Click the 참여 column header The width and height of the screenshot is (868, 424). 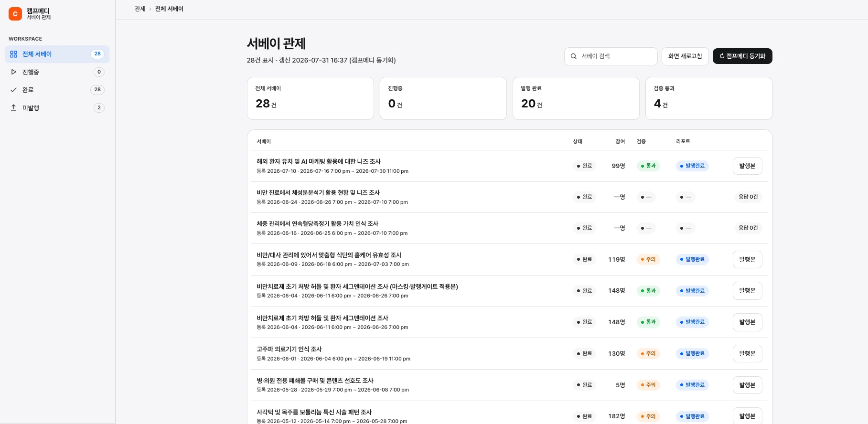[620, 142]
